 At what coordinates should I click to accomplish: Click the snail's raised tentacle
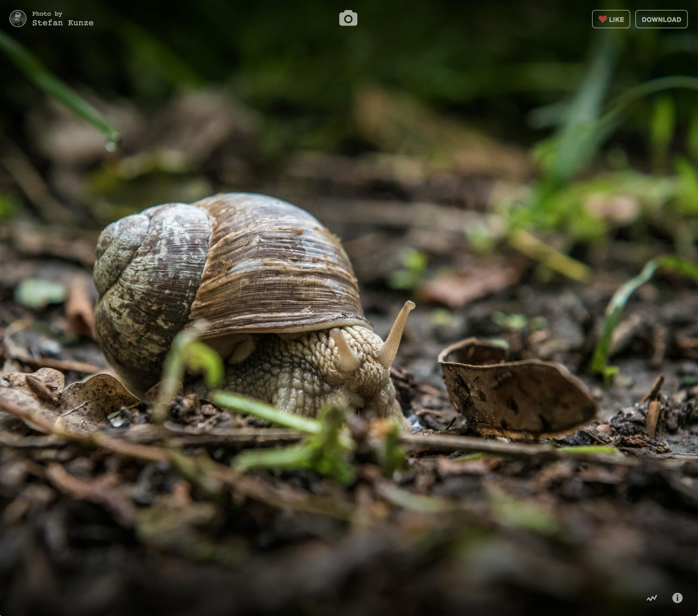[x=399, y=328]
